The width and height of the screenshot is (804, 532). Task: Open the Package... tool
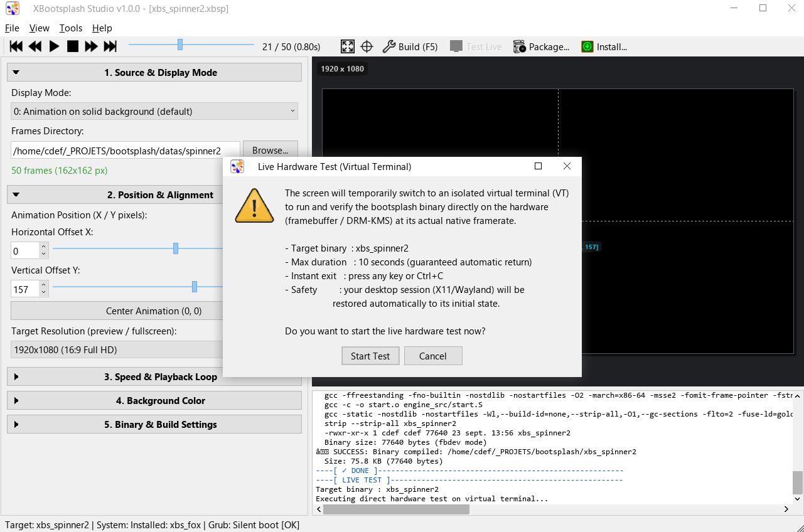click(x=541, y=46)
